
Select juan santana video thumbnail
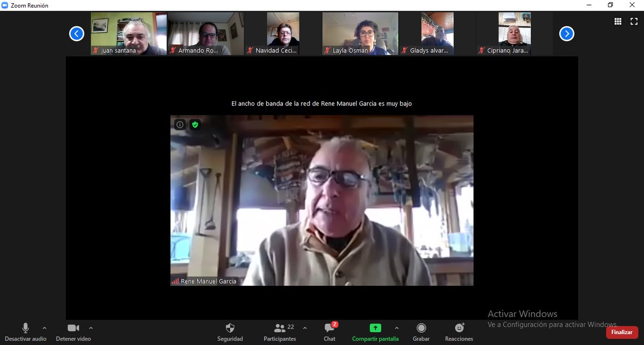pos(129,34)
